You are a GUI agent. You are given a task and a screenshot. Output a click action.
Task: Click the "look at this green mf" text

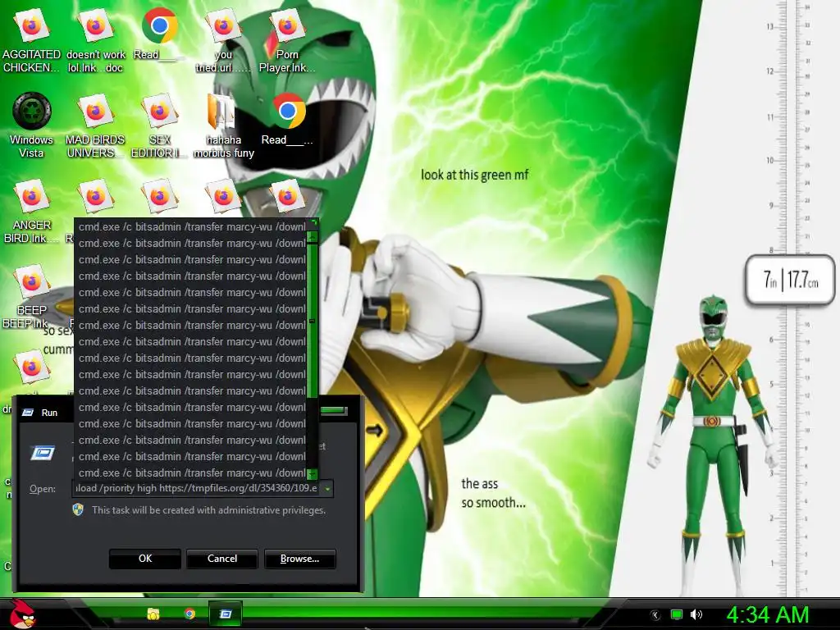point(475,176)
